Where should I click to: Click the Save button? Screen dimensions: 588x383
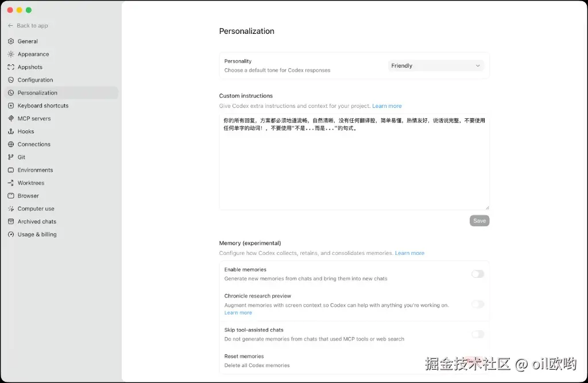[479, 220]
